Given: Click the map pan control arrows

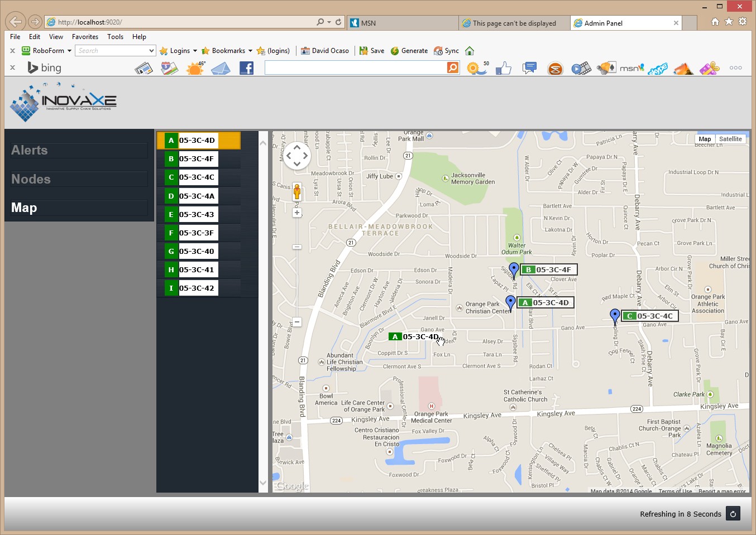Looking at the screenshot, I should [x=297, y=156].
